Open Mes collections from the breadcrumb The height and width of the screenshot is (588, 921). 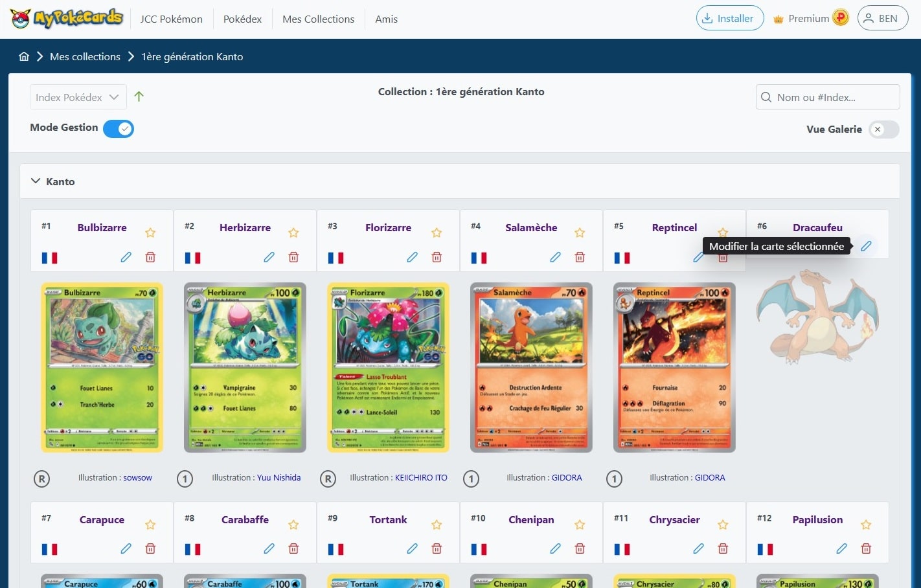pos(85,56)
